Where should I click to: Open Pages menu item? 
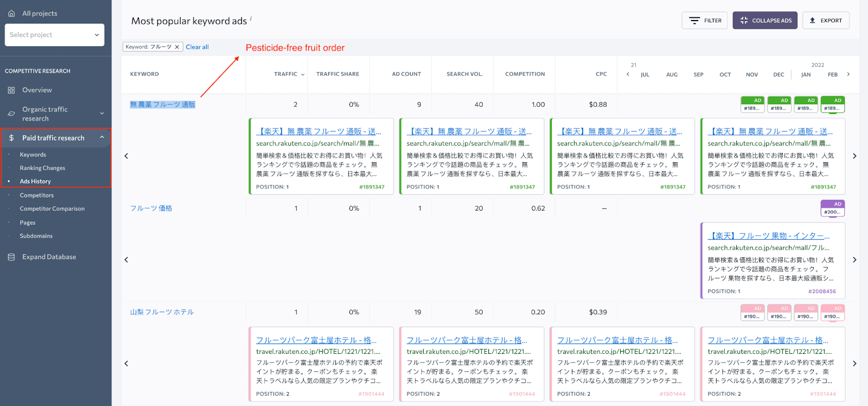(28, 223)
